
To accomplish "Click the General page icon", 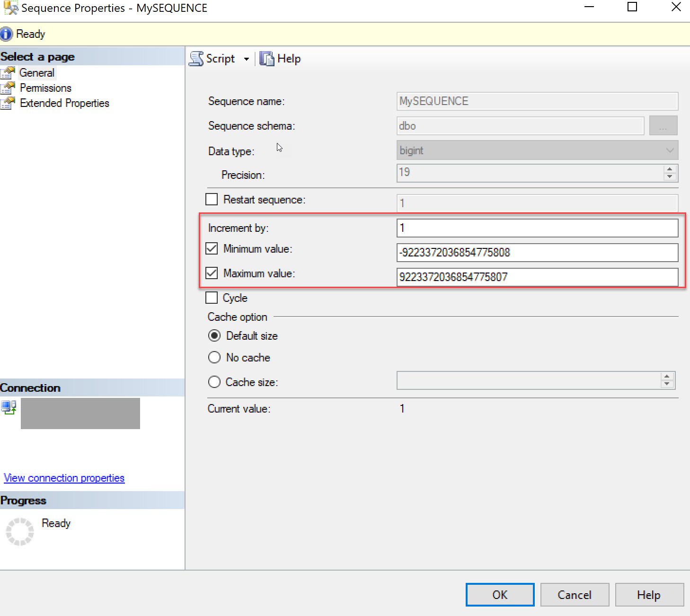I will click(8, 73).
